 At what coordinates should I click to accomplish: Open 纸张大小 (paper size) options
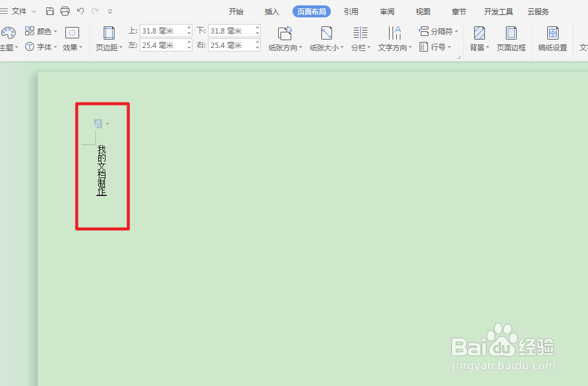(325, 38)
